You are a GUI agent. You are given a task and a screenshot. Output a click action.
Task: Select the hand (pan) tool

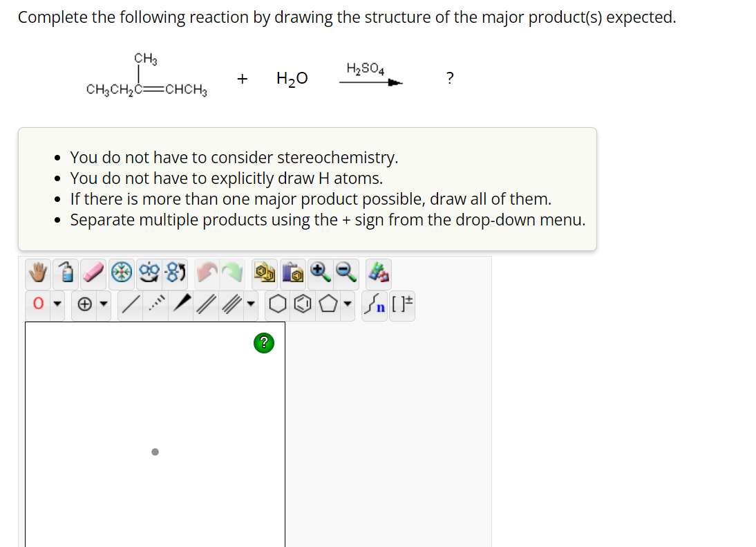[37, 273]
